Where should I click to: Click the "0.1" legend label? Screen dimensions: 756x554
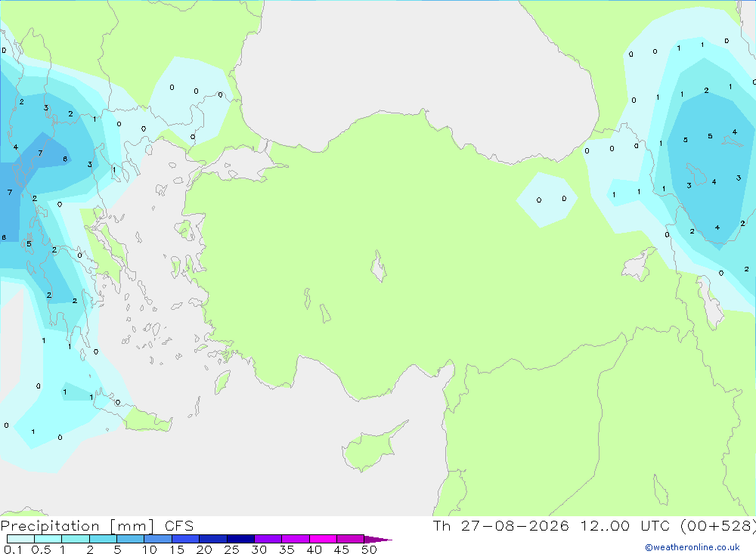pos(13,549)
